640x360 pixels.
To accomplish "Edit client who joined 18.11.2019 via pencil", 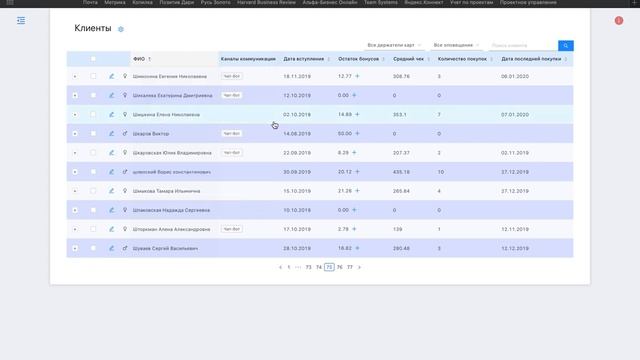I will 111,76.
